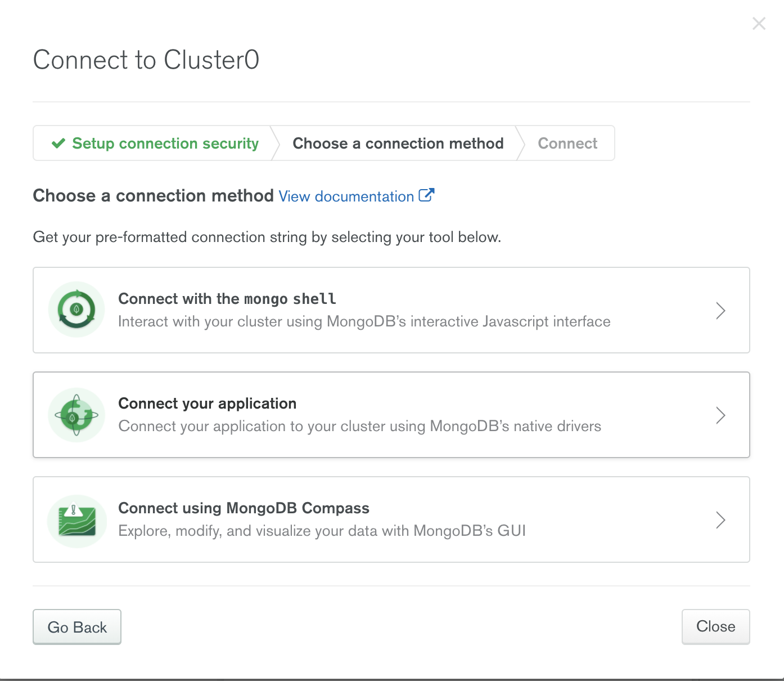Expand the Connect your application chevron
Screen dimensions: 784x681
[x=720, y=415]
